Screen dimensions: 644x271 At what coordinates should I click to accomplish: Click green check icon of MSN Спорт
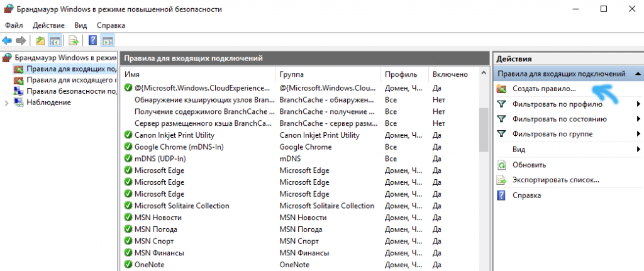point(128,241)
